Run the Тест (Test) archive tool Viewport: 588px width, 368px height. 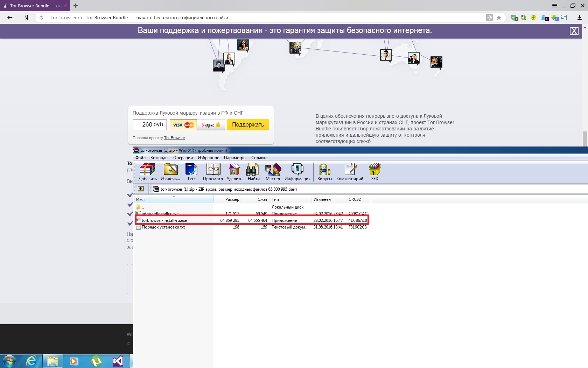[191, 172]
